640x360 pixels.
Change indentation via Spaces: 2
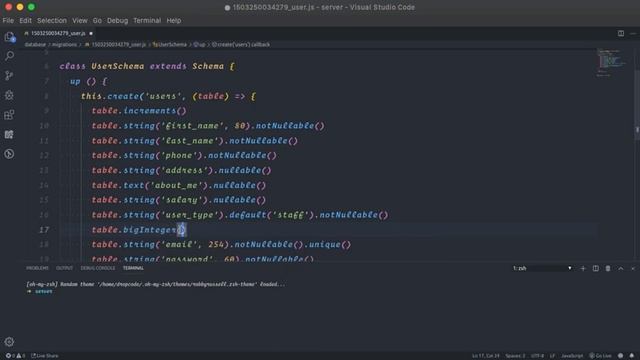pyautogui.click(x=515, y=356)
